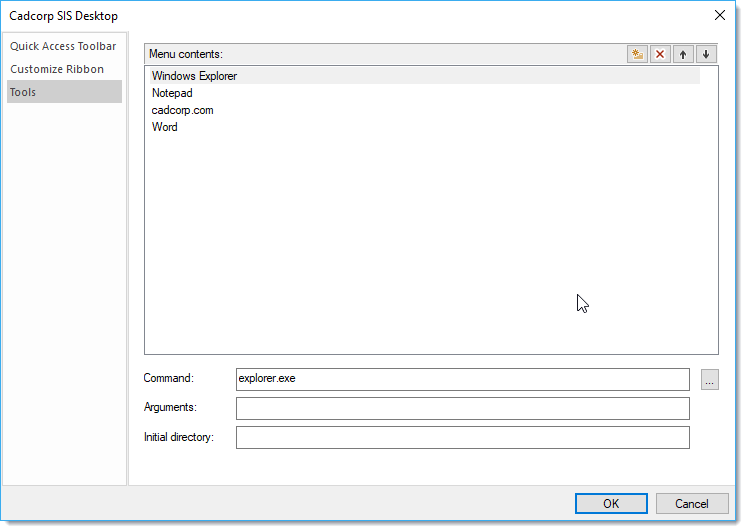Click the Initial directory input field
This screenshot has height=531, width=746.
click(x=462, y=437)
